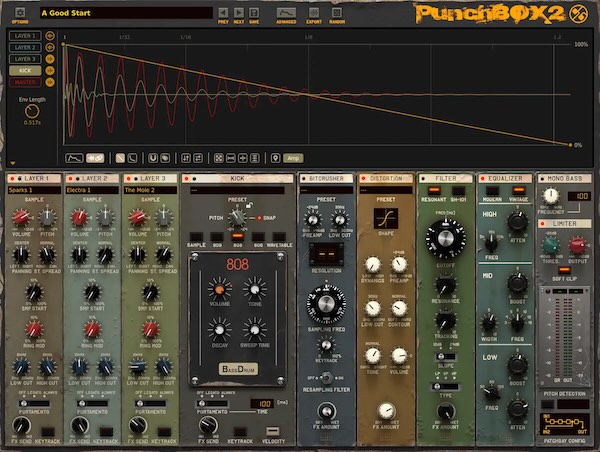Viewport: 600px width, 452px height.
Task: Switch kick generator to Wavetable
Action: coord(279,237)
